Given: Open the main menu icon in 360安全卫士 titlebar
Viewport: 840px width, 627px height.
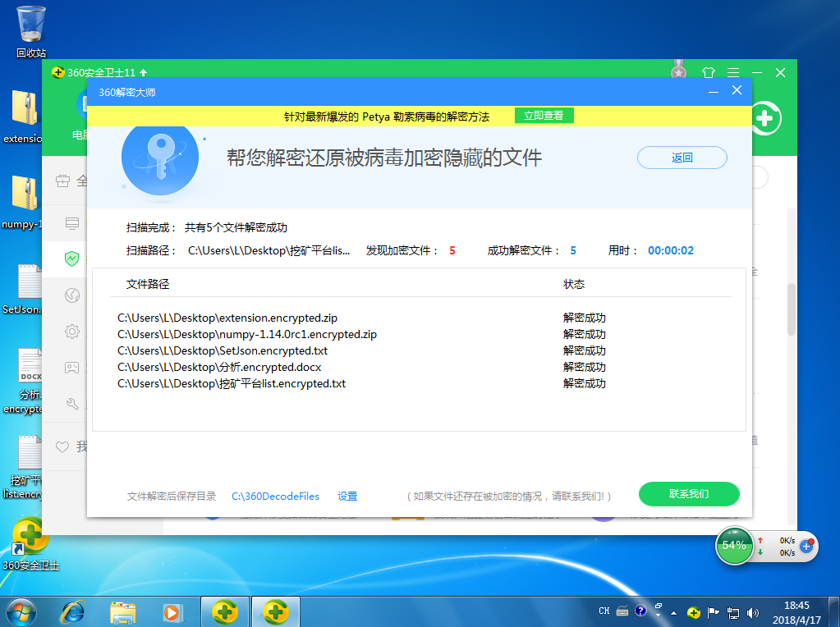Looking at the screenshot, I should pos(733,72).
